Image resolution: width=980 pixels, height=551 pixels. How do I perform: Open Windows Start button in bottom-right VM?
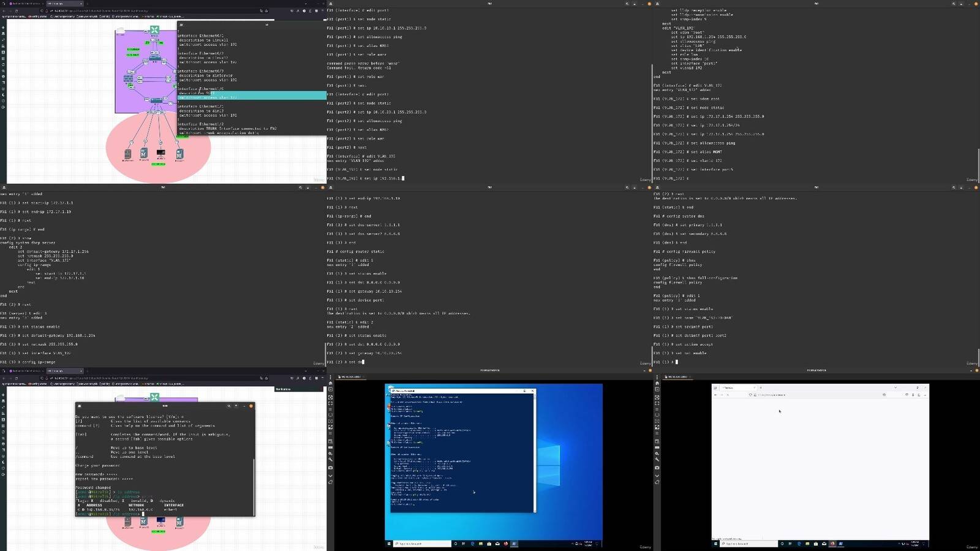(x=715, y=544)
